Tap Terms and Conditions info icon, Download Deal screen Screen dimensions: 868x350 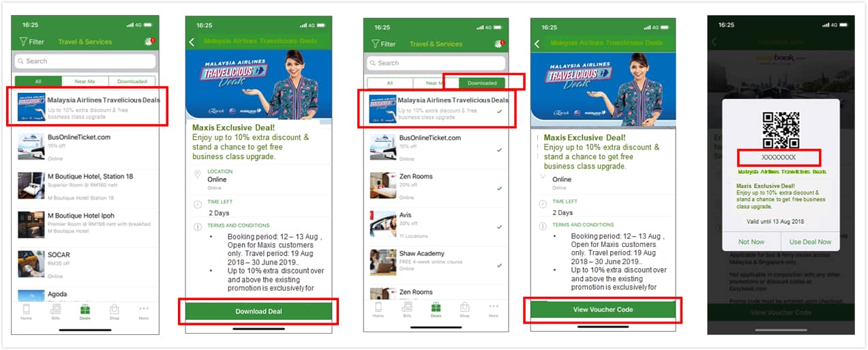pos(197,227)
